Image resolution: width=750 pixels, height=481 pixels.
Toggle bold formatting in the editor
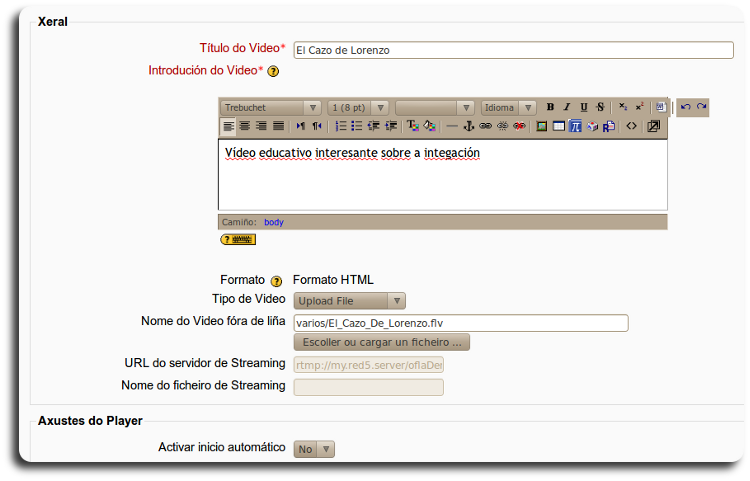pos(550,107)
